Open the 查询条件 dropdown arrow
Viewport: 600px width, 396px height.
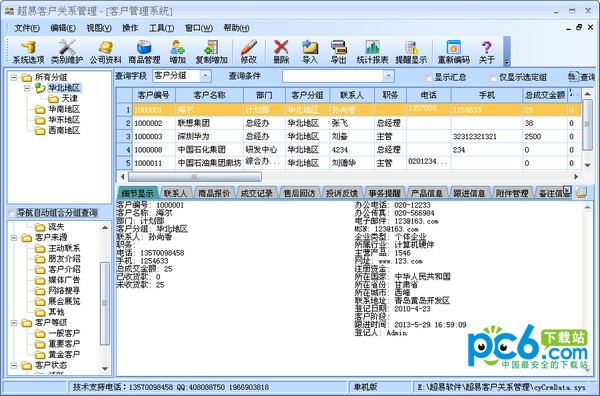tap(388, 76)
